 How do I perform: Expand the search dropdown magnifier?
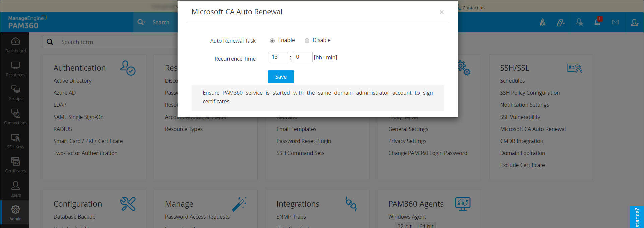coord(141,22)
